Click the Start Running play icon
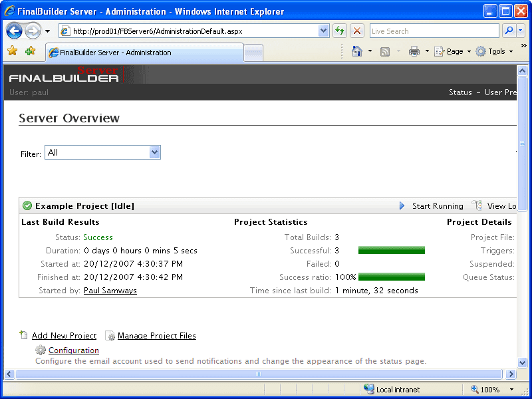Screen dimensions: 532x399 (x=402, y=206)
